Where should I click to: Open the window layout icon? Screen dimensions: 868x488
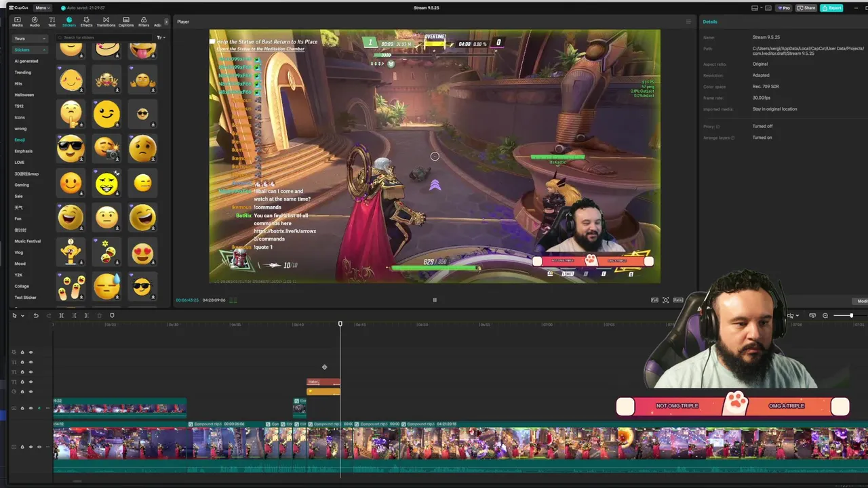tap(755, 8)
